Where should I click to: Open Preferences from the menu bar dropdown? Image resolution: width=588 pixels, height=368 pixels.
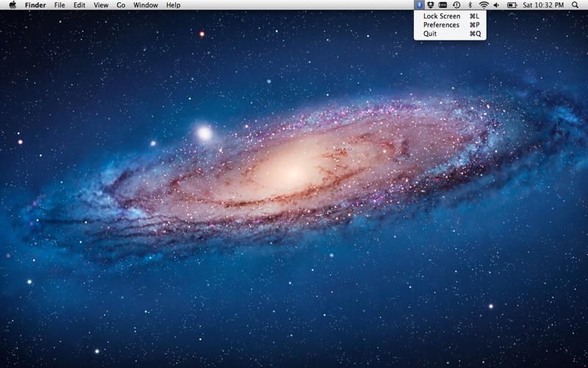coord(450,25)
